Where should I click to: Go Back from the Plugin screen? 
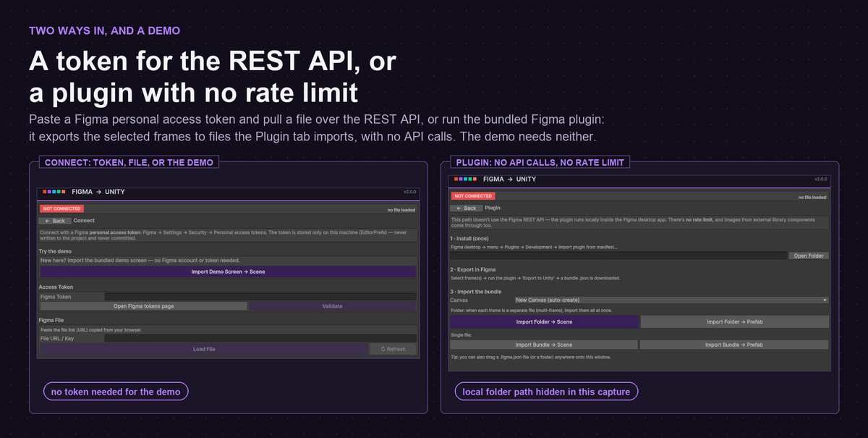(x=465, y=208)
